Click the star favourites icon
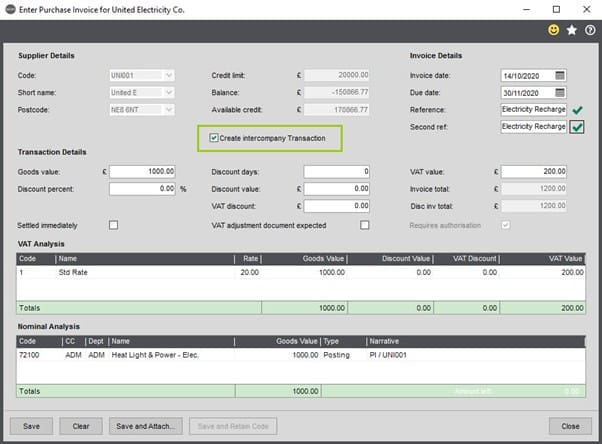This screenshot has height=444, width=602. [x=572, y=30]
